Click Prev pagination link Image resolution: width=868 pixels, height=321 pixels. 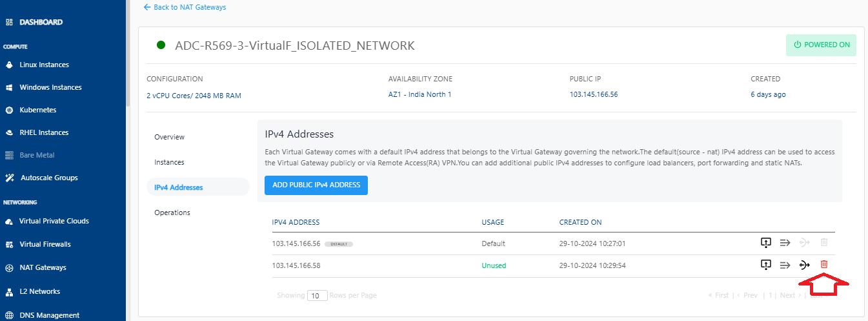point(748,295)
